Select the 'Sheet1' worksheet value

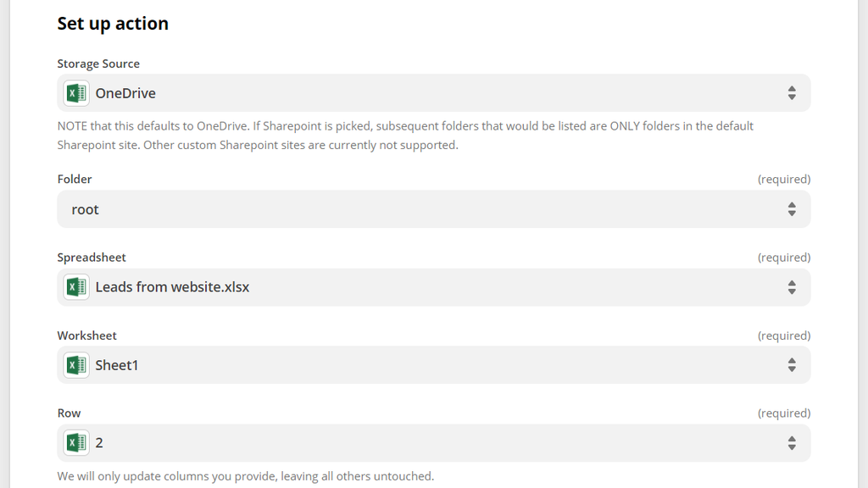pos(117,365)
